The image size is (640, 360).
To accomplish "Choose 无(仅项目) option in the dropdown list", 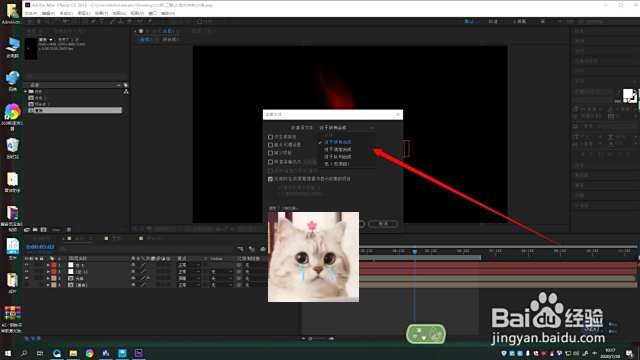I will point(337,164).
